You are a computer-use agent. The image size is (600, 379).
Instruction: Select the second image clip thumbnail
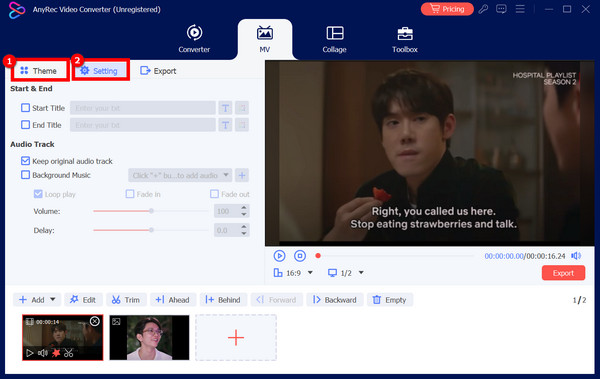click(149, 338)
